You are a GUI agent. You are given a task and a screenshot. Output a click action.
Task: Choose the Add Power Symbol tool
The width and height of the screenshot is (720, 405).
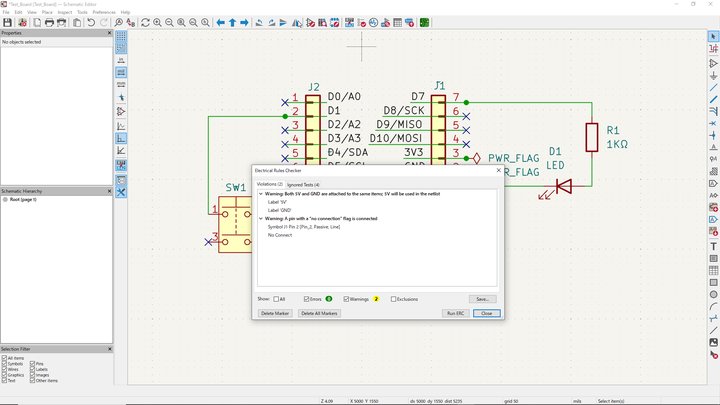point(713,75)
